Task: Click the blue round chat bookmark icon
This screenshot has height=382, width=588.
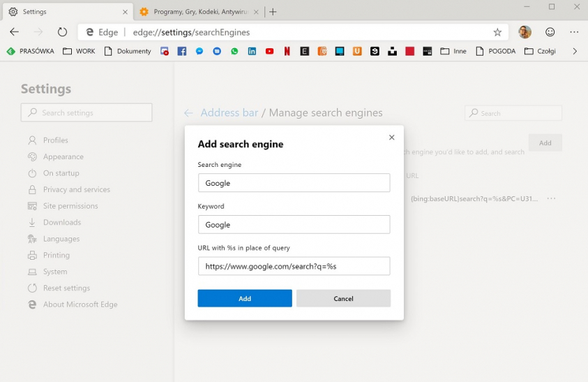Action: click(x=217, y=52)
